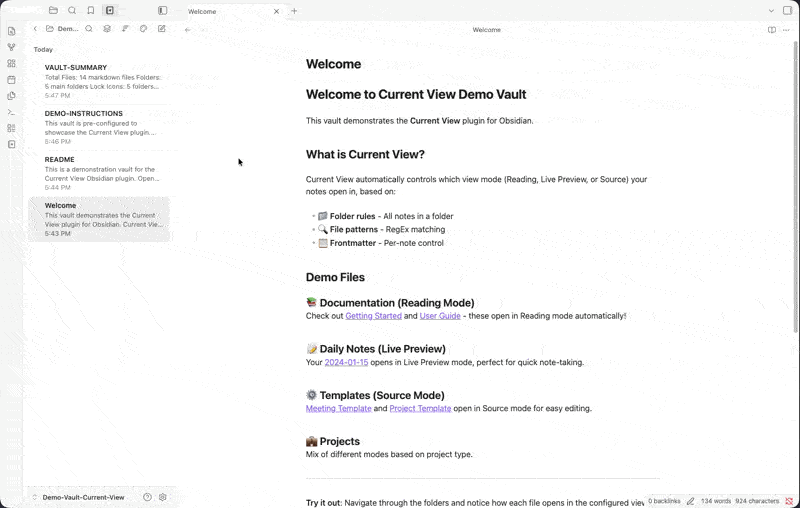Click the navigator search icon
Viewport: 800px width, 508px height.
click(89, 29)
